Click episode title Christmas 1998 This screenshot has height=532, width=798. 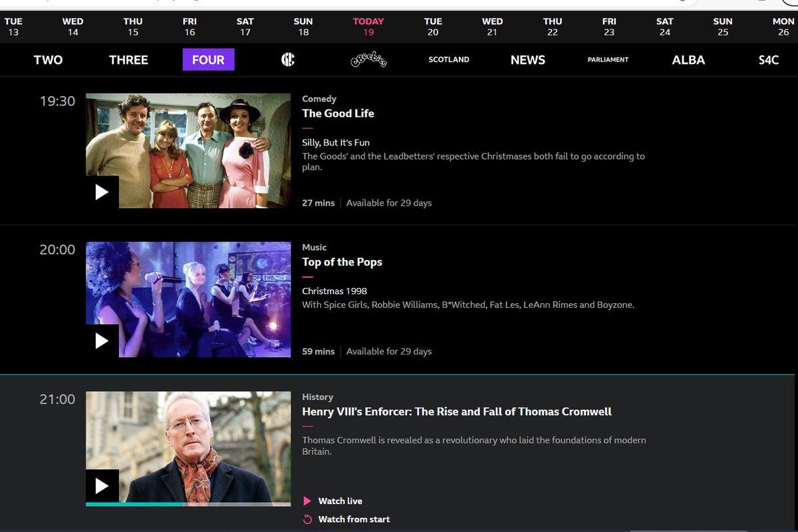(x=334, y=291)
